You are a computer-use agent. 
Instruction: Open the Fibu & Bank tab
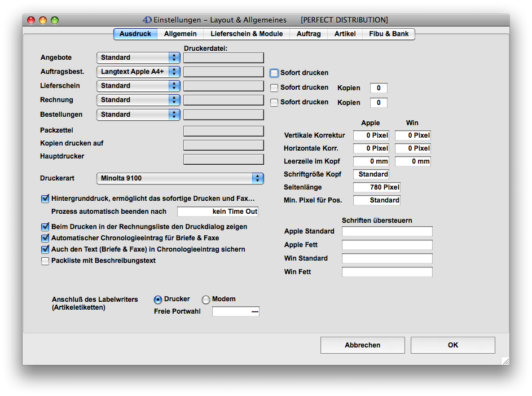click(389, 34)
